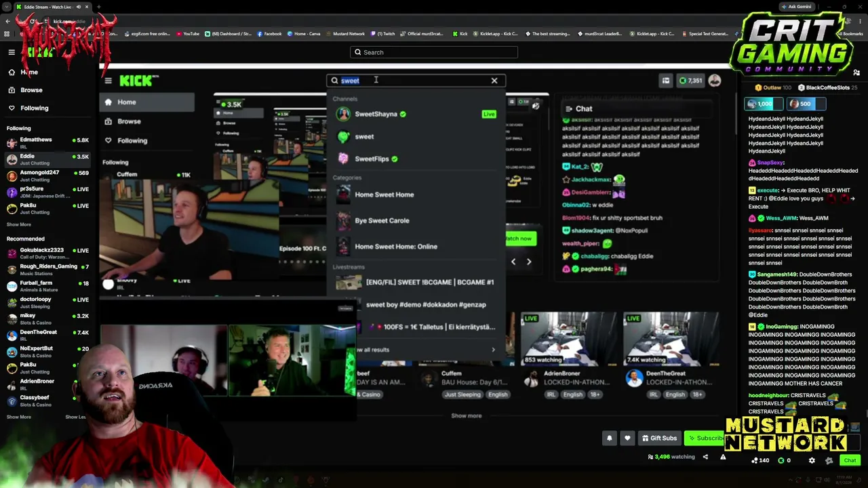Click the outer Kick page Search field
Screen dimensions: 868x488
[x=434, y=52]
